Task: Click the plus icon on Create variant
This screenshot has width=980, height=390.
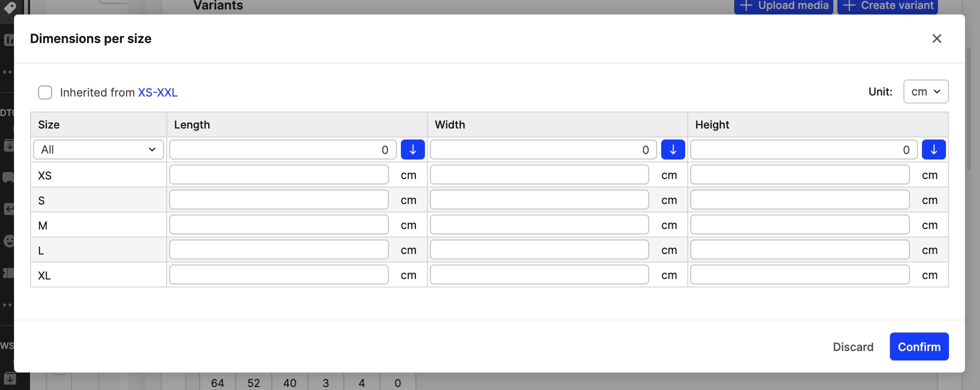Action: pyautogui.click(x=849, y=6)
